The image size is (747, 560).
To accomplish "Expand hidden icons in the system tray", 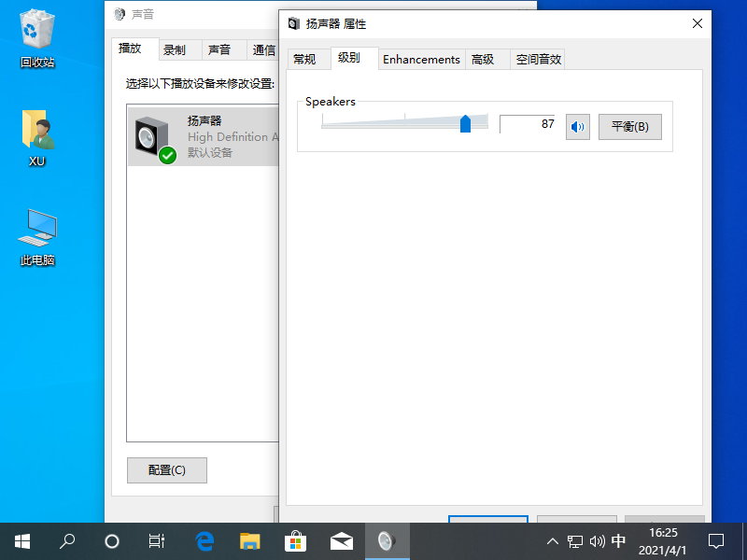I will [553, 541].
